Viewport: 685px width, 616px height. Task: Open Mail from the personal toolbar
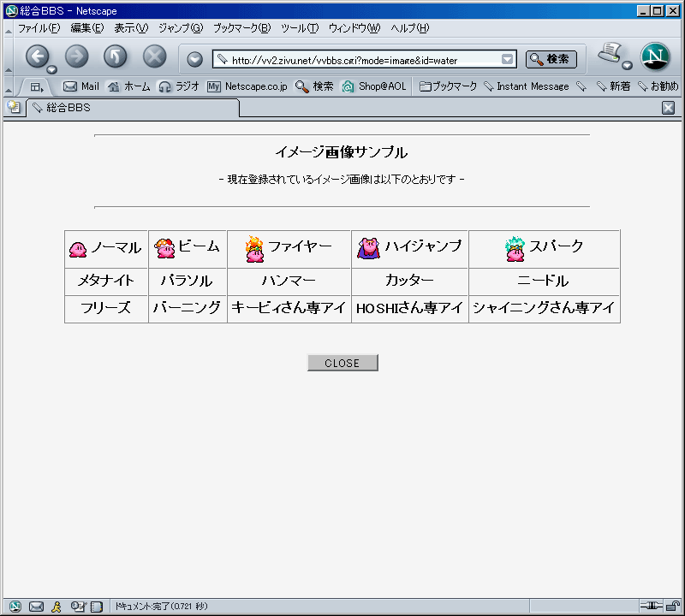[81, 86]
